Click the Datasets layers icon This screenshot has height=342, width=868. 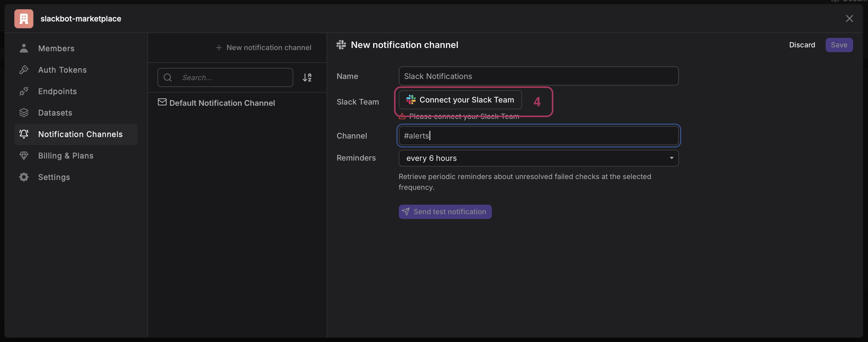24,113
